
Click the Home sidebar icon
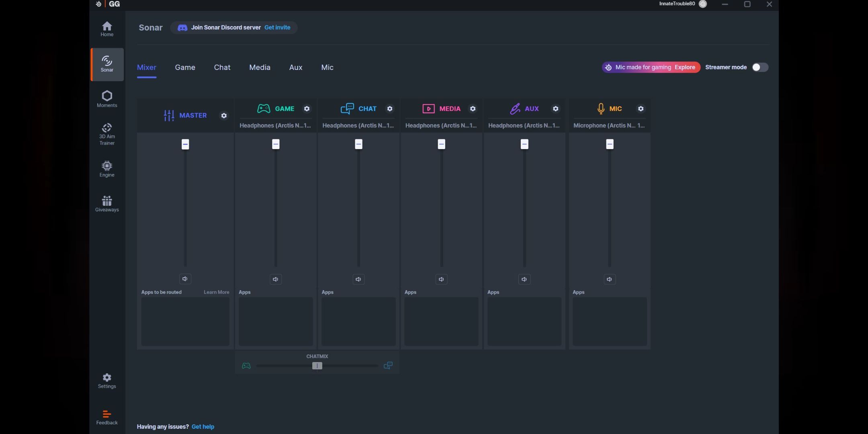(x=107, y=29)
